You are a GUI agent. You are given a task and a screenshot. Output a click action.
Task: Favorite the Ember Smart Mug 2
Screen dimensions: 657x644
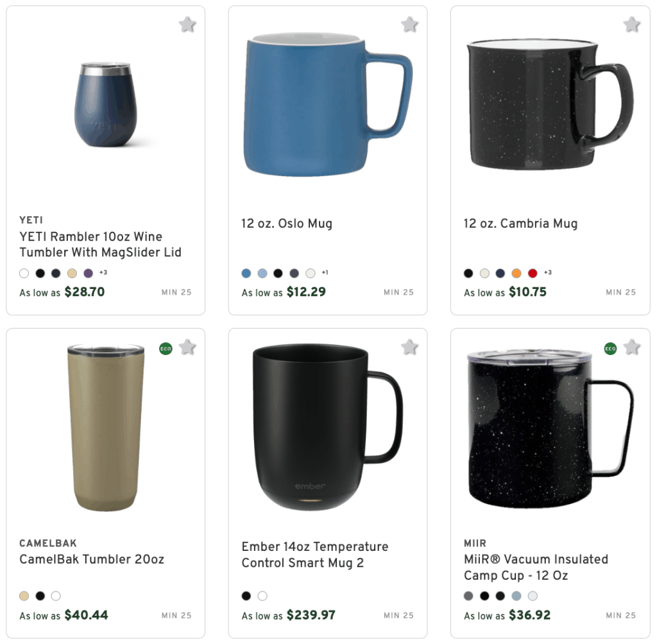click(409, 347)
